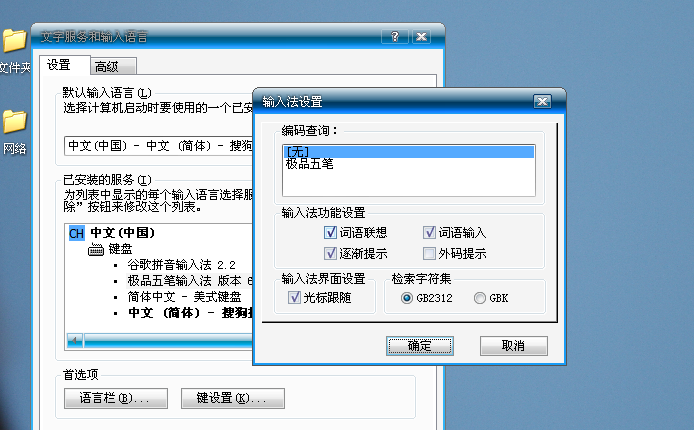Close the 文字服务和输入语言 window

pos(421,37)
